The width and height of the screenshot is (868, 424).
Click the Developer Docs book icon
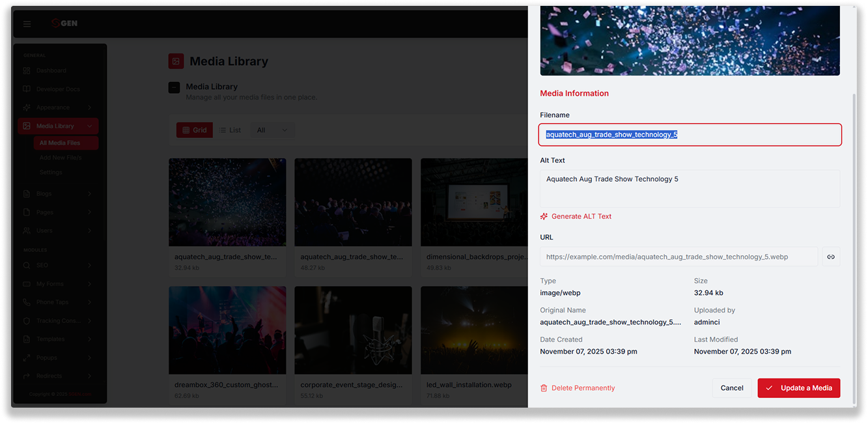[27, 89]
